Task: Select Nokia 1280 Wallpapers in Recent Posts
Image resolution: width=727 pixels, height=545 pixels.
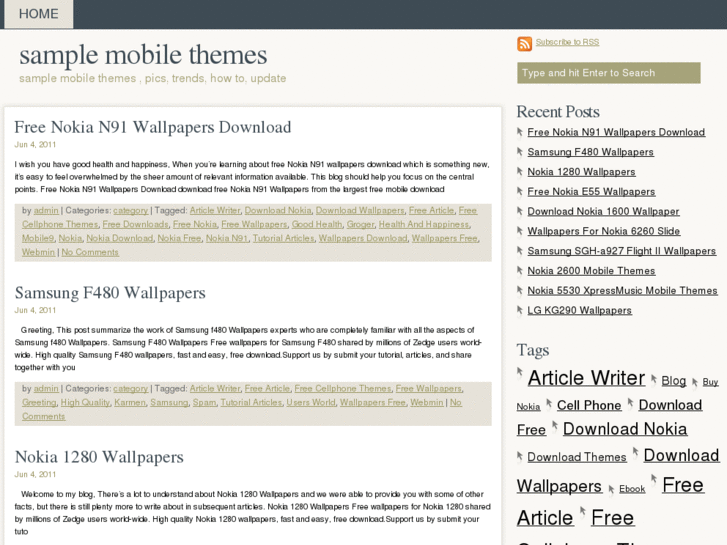Action: [581, 172]
